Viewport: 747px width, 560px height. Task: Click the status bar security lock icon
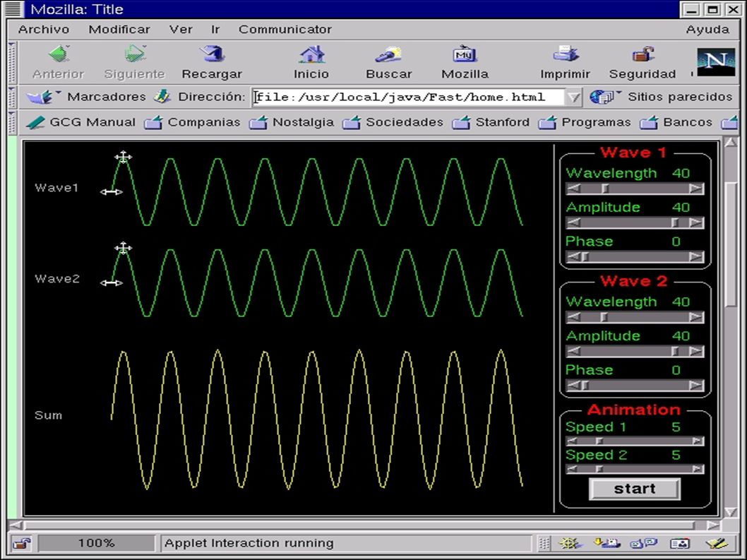point(22,543)
